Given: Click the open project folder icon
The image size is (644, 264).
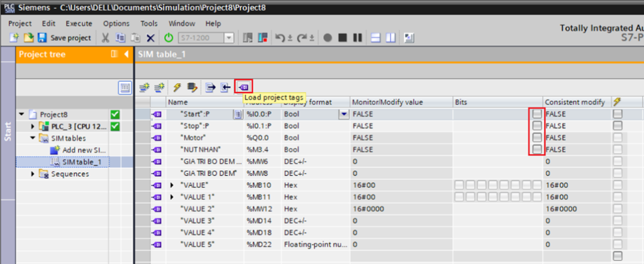Looking at the screenshot, I should [28, 38].
